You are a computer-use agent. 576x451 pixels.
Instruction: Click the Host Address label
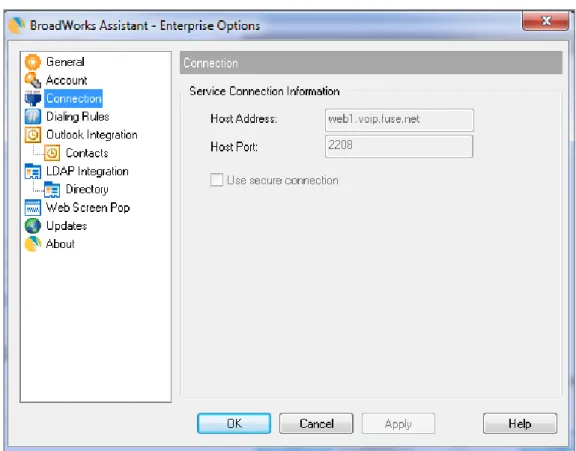[x=244, y=119]
